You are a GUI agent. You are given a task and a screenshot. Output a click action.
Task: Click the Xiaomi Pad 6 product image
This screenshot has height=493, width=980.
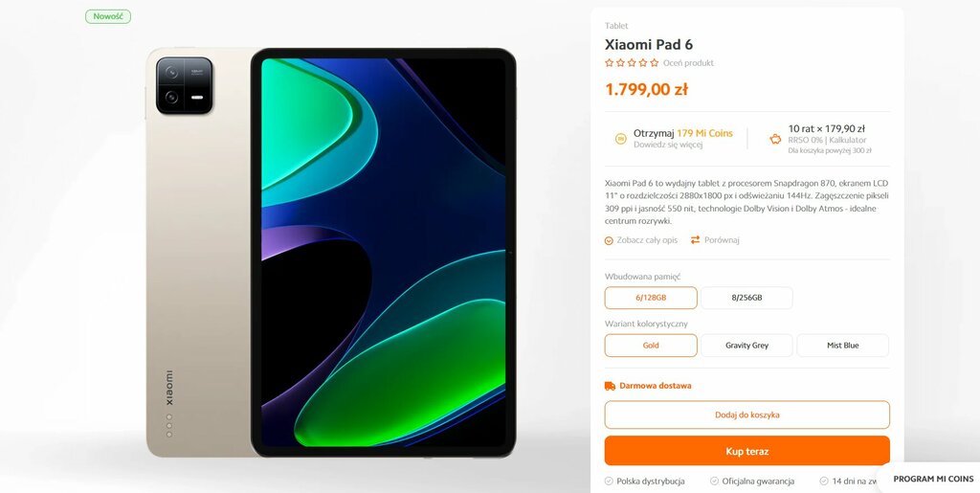click(x=331, y=253)
